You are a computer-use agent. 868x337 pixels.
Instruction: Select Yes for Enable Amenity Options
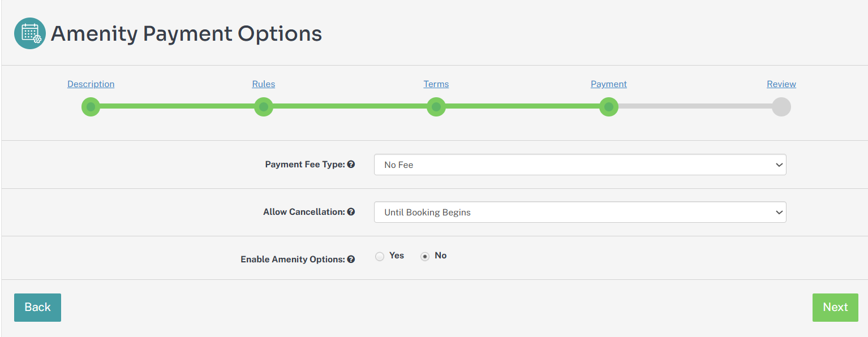click(x=380, y=257)
